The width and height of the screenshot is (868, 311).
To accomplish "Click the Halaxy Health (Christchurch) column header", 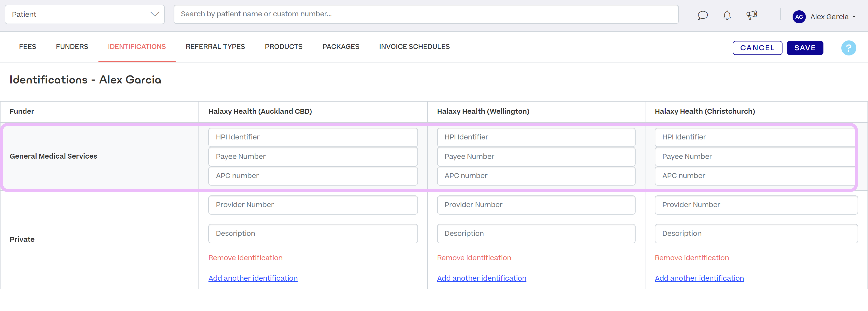I will (705, 111).
